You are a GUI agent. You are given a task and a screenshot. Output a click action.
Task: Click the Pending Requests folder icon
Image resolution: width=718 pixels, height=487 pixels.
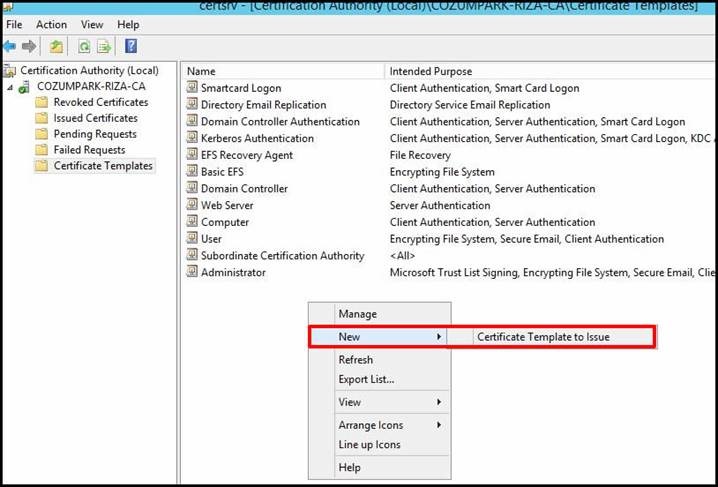42,134
